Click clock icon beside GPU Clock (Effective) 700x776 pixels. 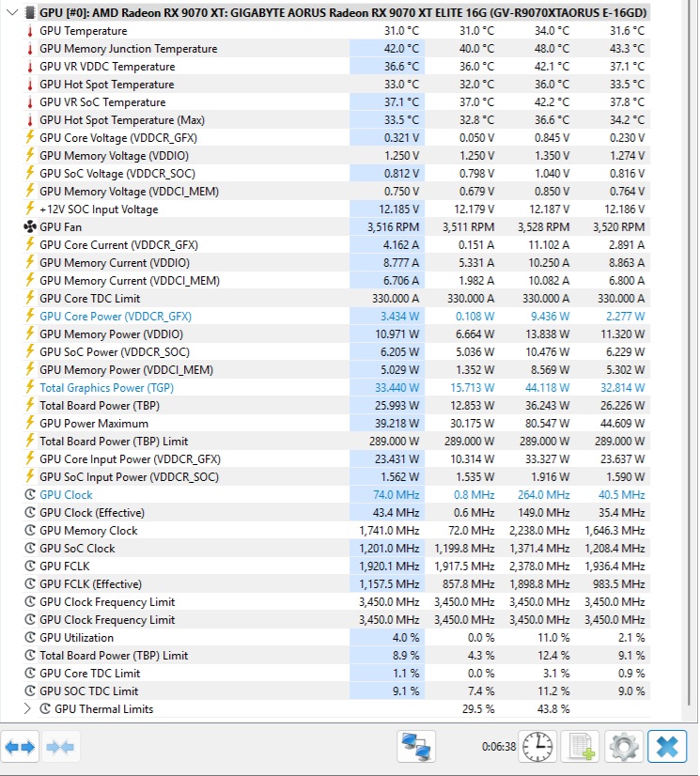[x=30, y=512]
